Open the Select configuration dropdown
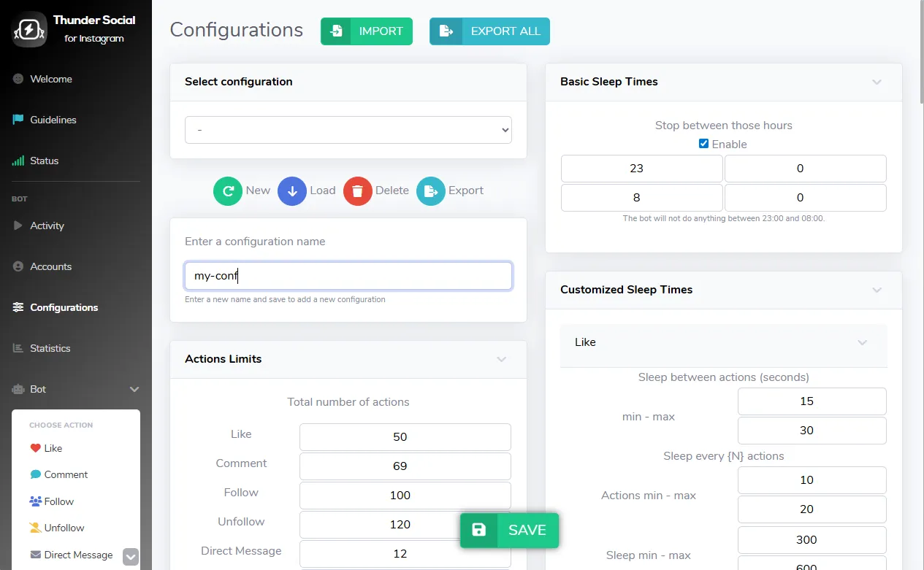Image resolution: width=924 pixels, height=570 pixels. [x=348, y=130]
